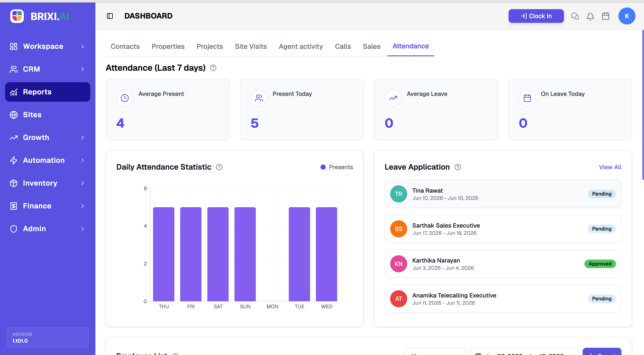The width and height of the screenshot is (644, 355).
Task: Switch to the Properties tab
Action: 168,46
